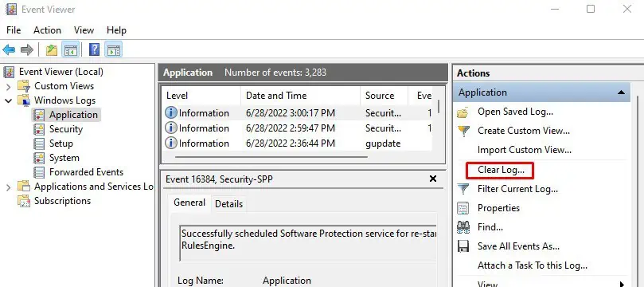Click the Windows Logs folder icon
Image resolution: width=644 pixels, height=287 pixels.
point(24,100)
